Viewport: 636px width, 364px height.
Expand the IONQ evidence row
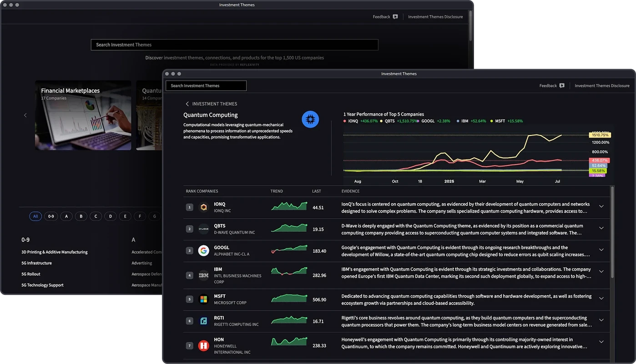coord(601,206)
